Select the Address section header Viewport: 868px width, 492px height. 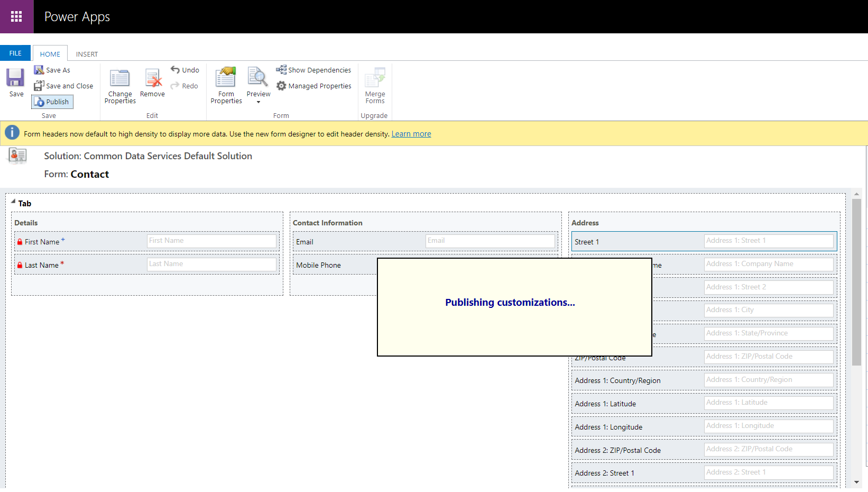point(585,223)
